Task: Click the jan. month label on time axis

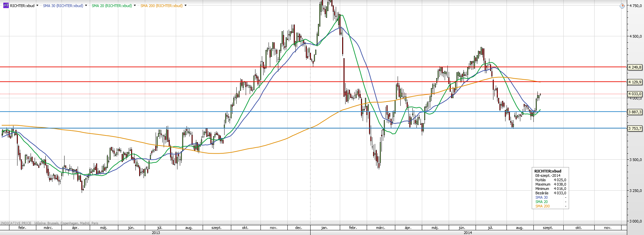Action: [x=324, y=228]
